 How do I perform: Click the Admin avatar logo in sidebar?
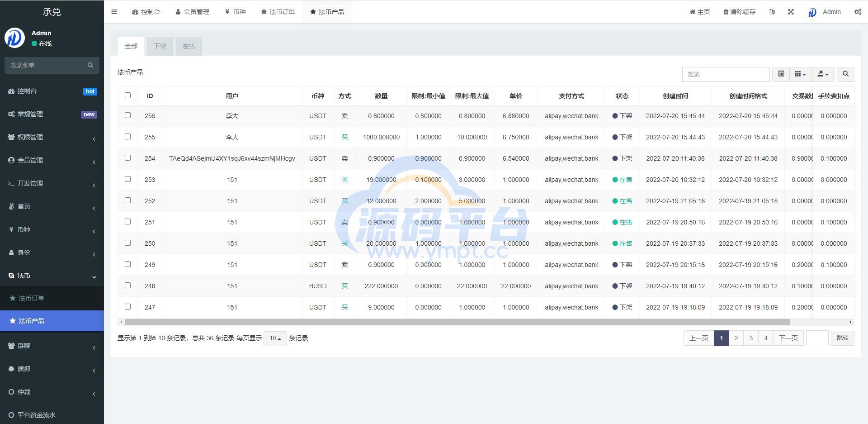coord(14,38)
